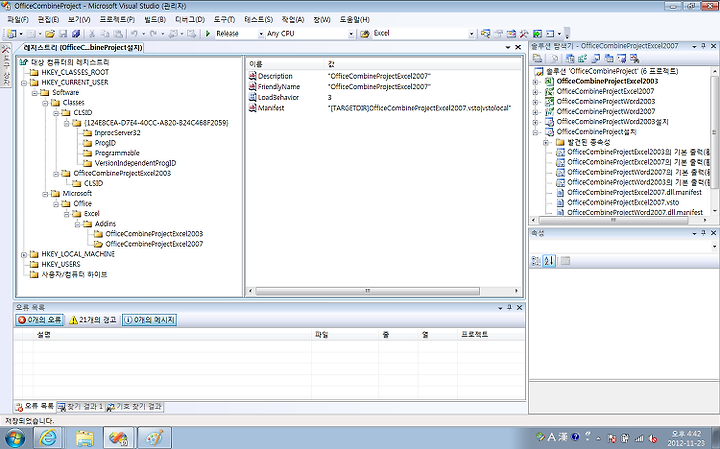Toggle auto-hide pin on Solution Explorer panel
This screenshot has width=720, height=449.
(703, 46)
